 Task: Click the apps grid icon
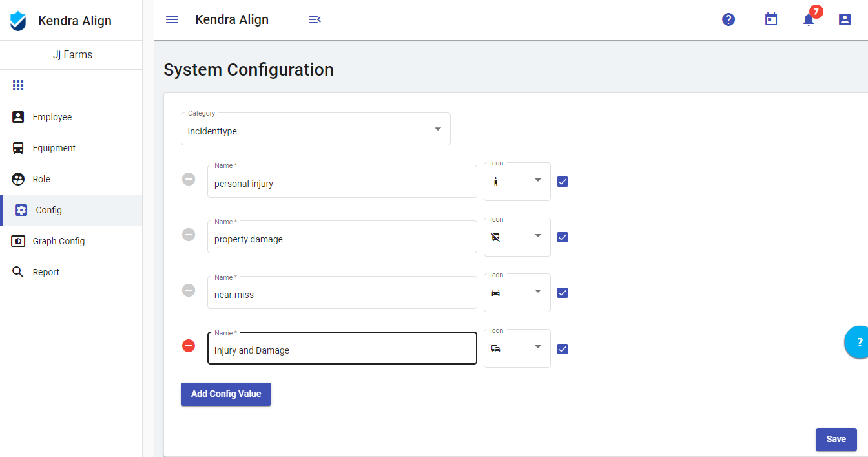click(18, 85)
